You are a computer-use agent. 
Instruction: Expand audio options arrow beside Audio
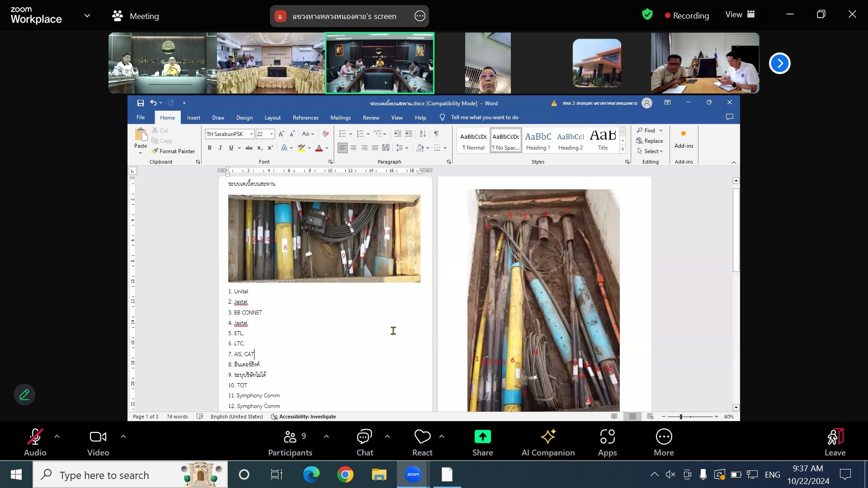pos(57,436)
